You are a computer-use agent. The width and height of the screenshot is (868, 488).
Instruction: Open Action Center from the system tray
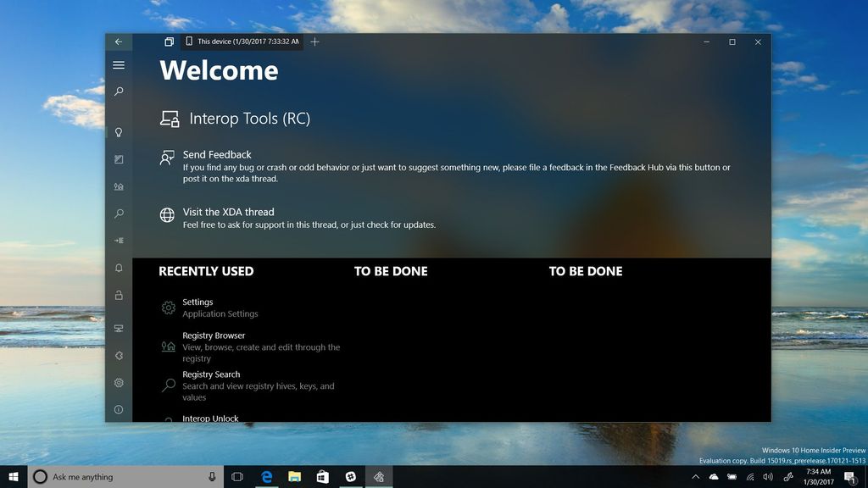[850, 476]
